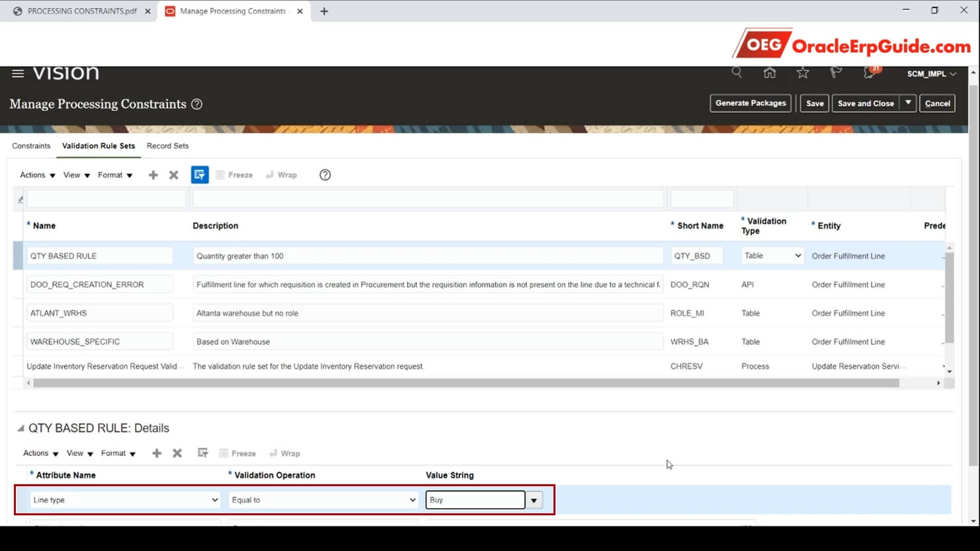This screenshot has width=980, height=551.
Task: Open the Watchlist flag icon
Action: coord(836,73)
